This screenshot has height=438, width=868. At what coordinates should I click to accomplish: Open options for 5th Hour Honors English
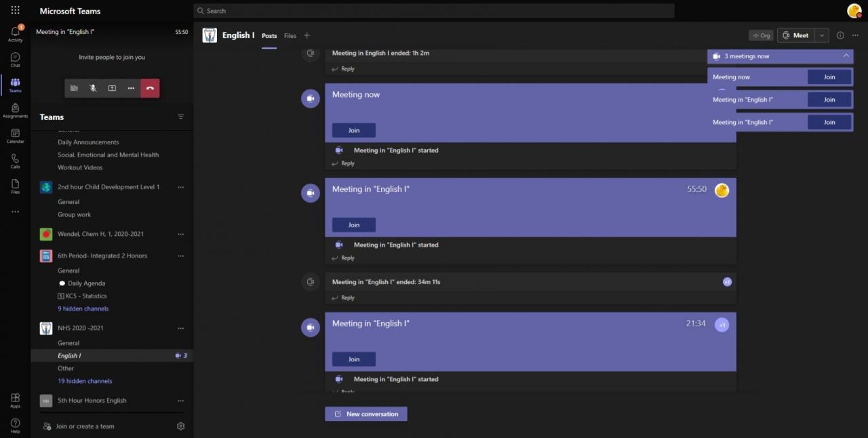(x=180, y=401)
